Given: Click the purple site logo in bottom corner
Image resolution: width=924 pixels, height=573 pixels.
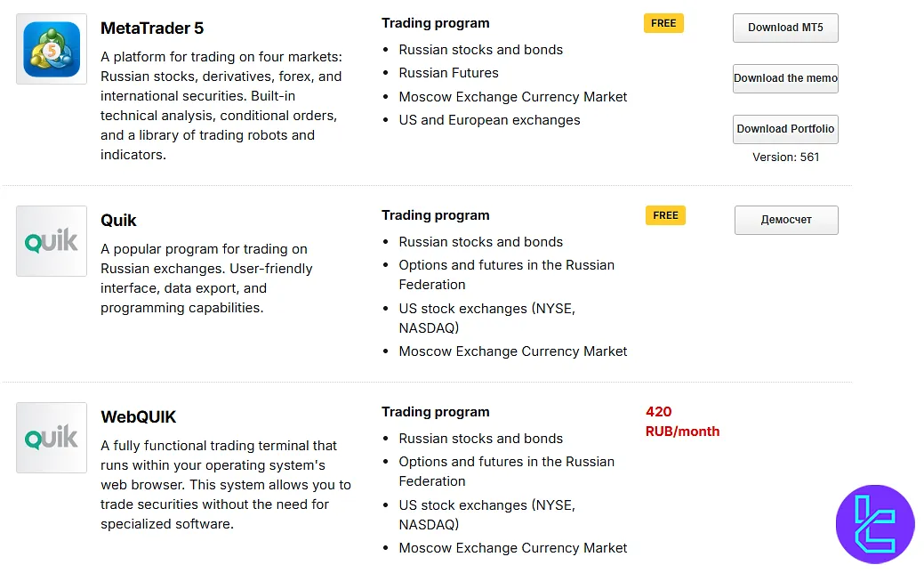Looking at the screenshot, I should tap(875, 524).
